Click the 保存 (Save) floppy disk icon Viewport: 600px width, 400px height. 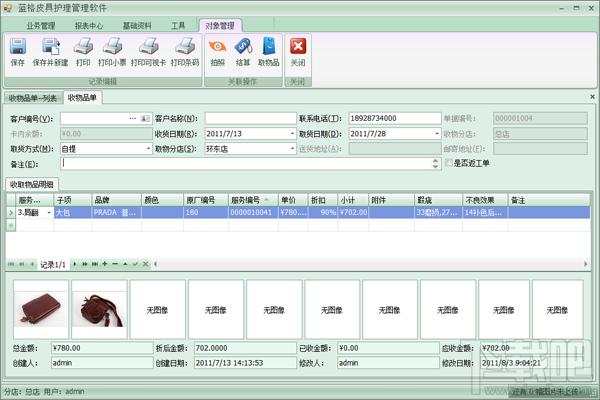pyautogui.click(x=18, y=47)
